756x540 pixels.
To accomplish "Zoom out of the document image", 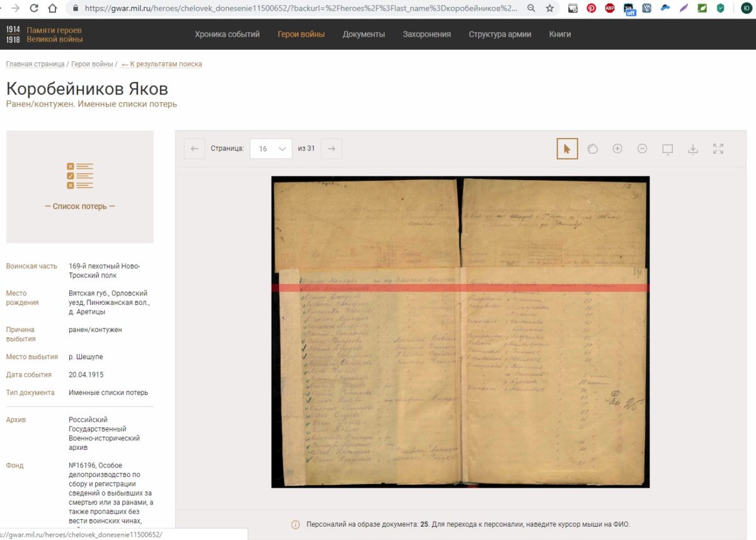I will 642,149.
